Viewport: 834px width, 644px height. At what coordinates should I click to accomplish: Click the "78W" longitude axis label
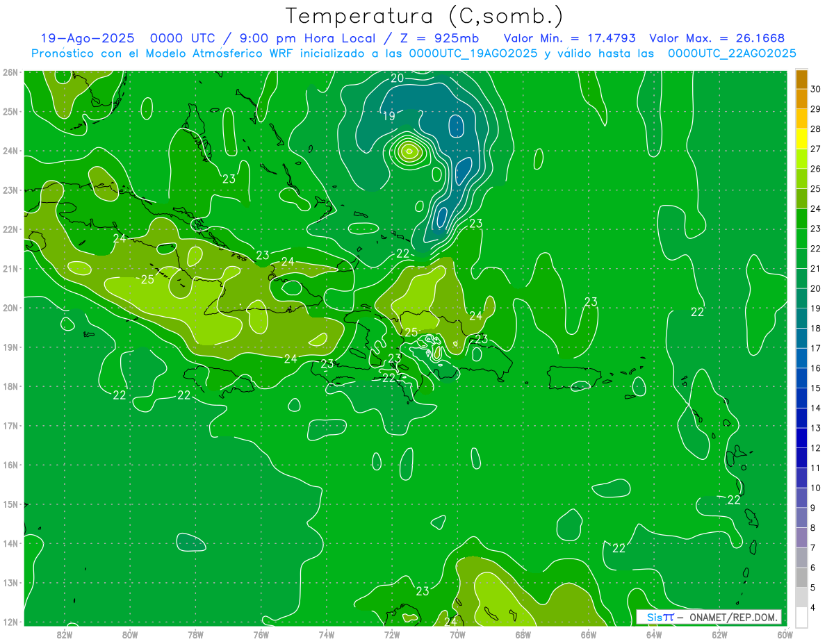tap(195, 634)
